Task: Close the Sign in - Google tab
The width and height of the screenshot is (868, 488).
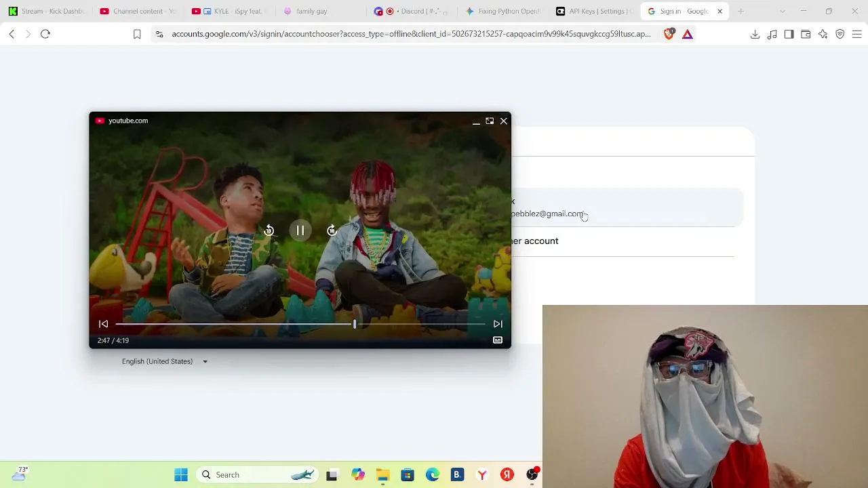Action: click(x=719, y=11)
